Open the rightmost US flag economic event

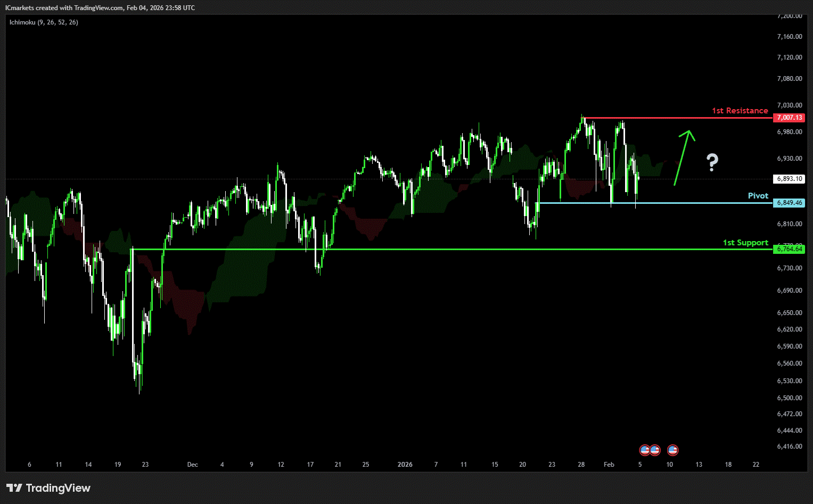(x=672, y=450)
